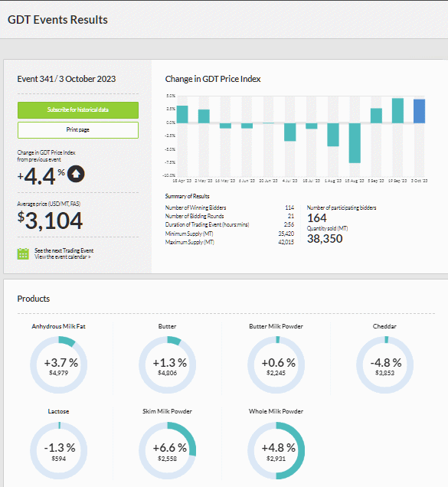Open the Cheddar donut chart
The height and width of the screenshot is (487, 448).
385,364
